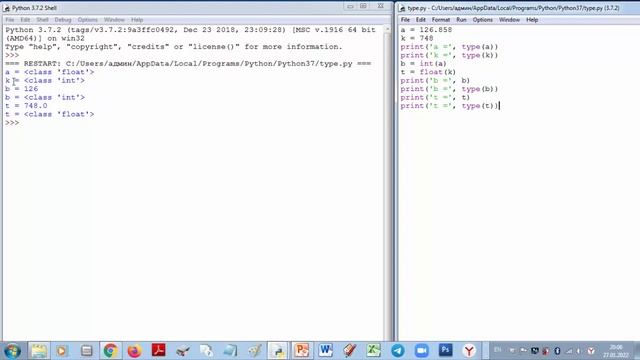Click the Python 3.7.2 version banner text
Screen dimensions: 640x360
point(190,34)
